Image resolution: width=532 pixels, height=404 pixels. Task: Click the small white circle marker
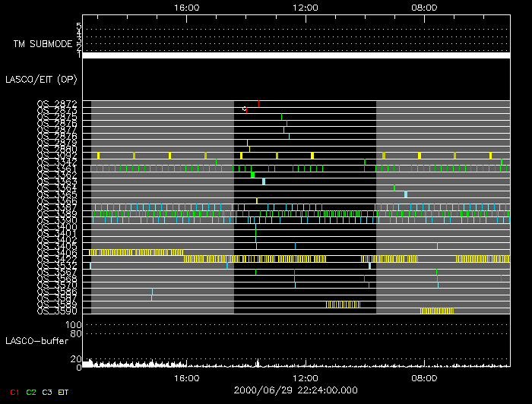[244, 109]
